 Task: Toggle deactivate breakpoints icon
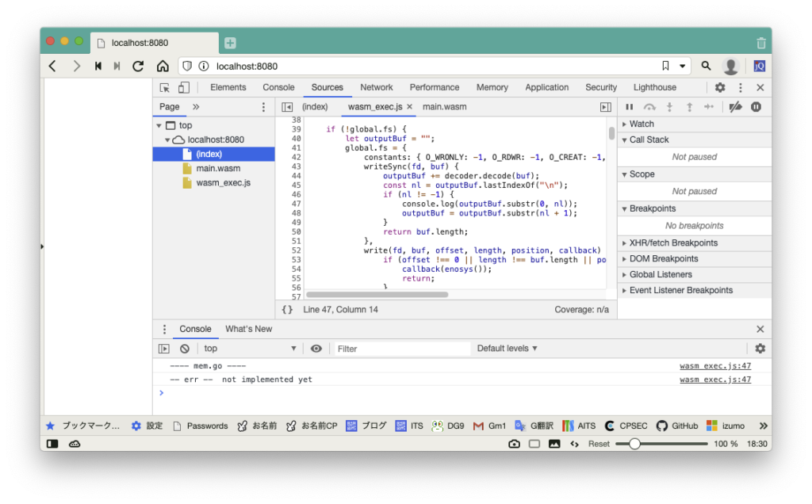[735, 107]
